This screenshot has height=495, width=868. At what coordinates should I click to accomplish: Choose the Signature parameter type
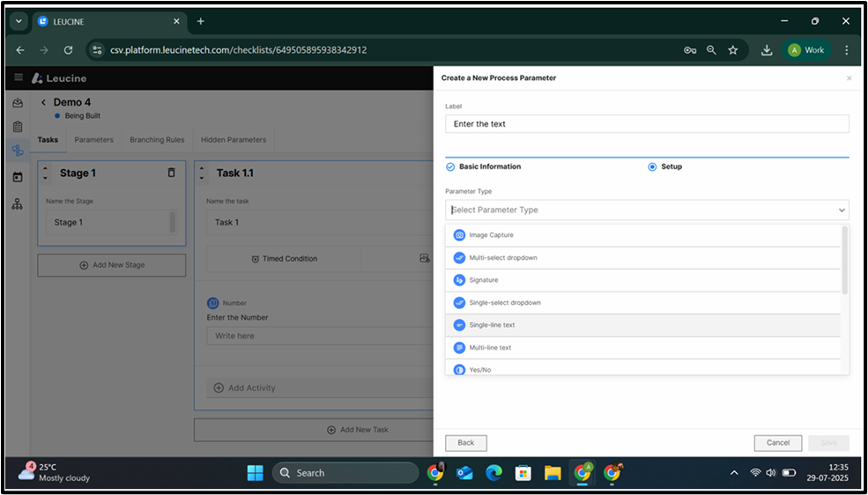point(483,280)
